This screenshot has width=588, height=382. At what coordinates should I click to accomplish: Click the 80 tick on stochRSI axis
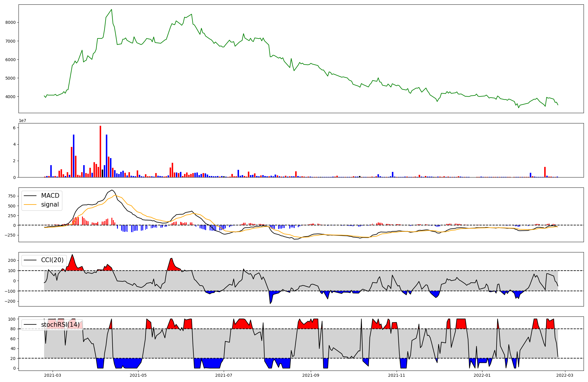[x=13, y=329]
